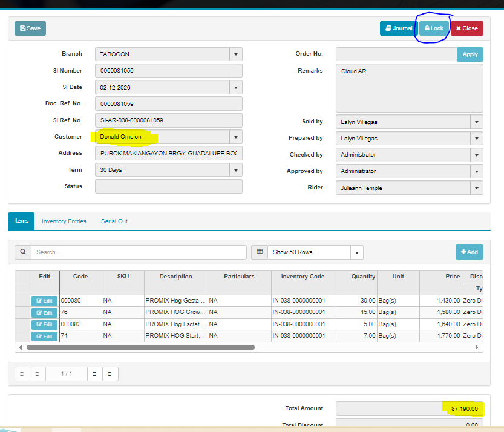Click Apply next to Order No.

click(470, 54)
